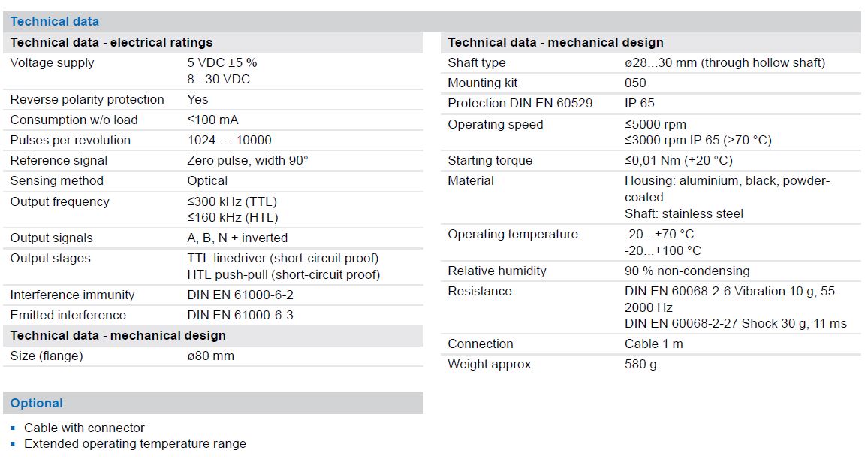Click the "90 % non-condensing" humidity value
Image resolution: width=868 pixels, height=457 pixels.
(x=686, y=271)
